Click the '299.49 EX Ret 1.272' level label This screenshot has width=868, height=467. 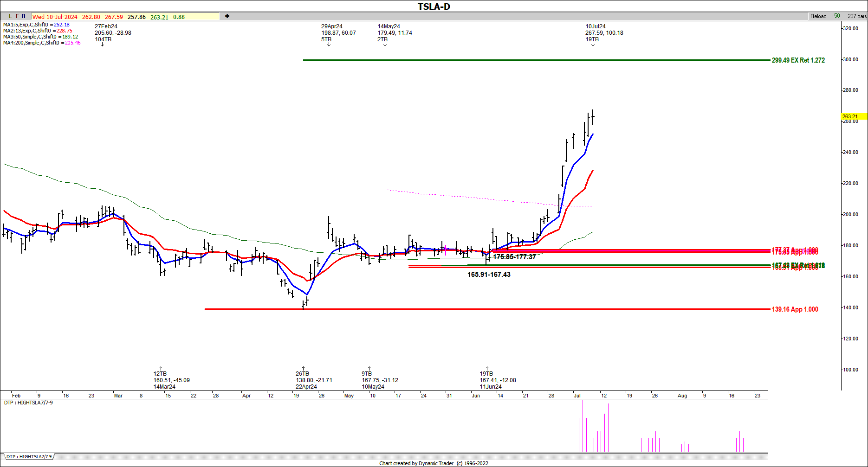click(x=798, y=60)
